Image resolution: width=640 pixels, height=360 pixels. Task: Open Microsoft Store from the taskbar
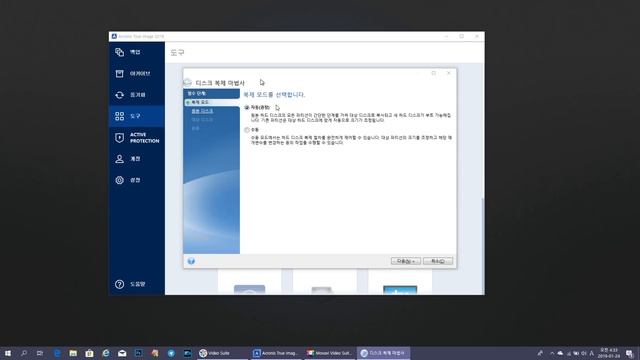(x=89, y=353)
